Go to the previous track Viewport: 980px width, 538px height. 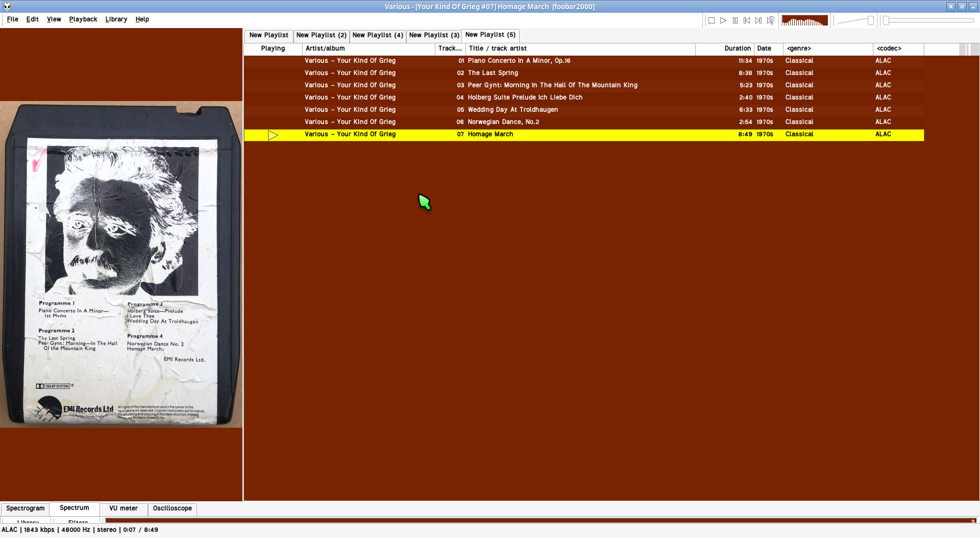747,20
